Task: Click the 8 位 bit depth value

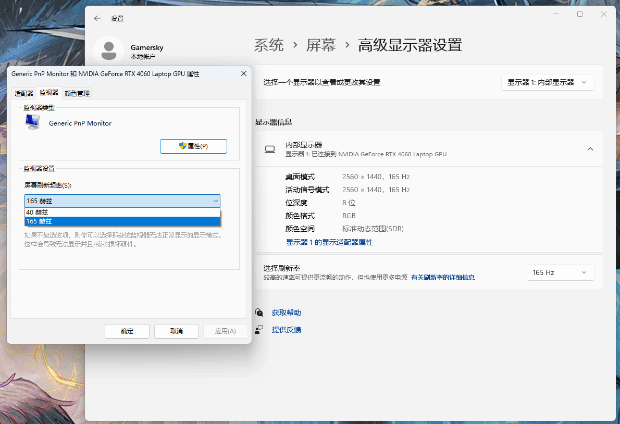Action: [349, 203]
